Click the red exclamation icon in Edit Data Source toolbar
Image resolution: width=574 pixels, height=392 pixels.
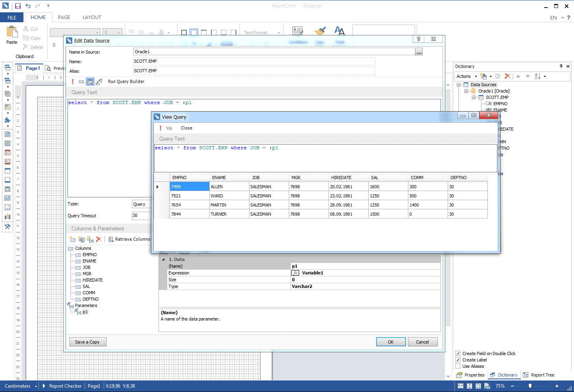73,81
